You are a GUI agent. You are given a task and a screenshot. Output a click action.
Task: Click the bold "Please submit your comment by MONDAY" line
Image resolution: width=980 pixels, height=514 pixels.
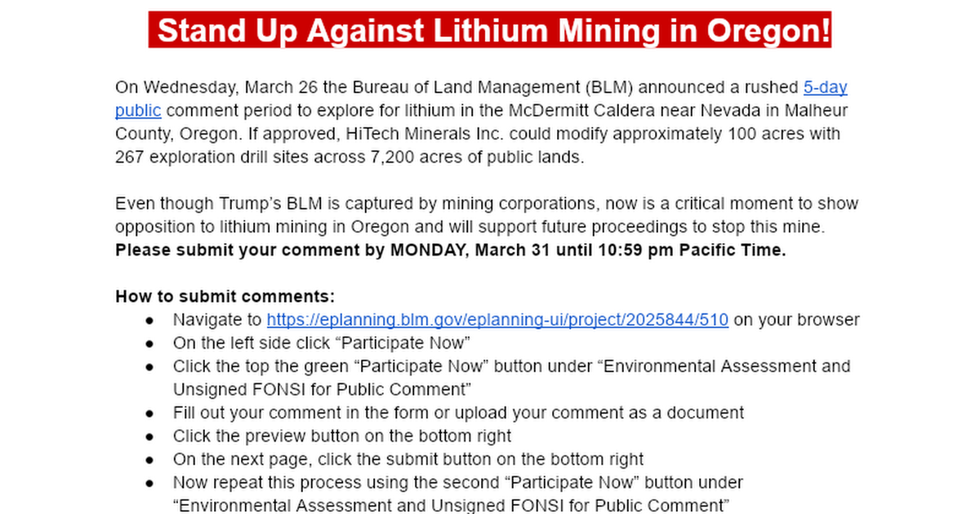(450, 250)
